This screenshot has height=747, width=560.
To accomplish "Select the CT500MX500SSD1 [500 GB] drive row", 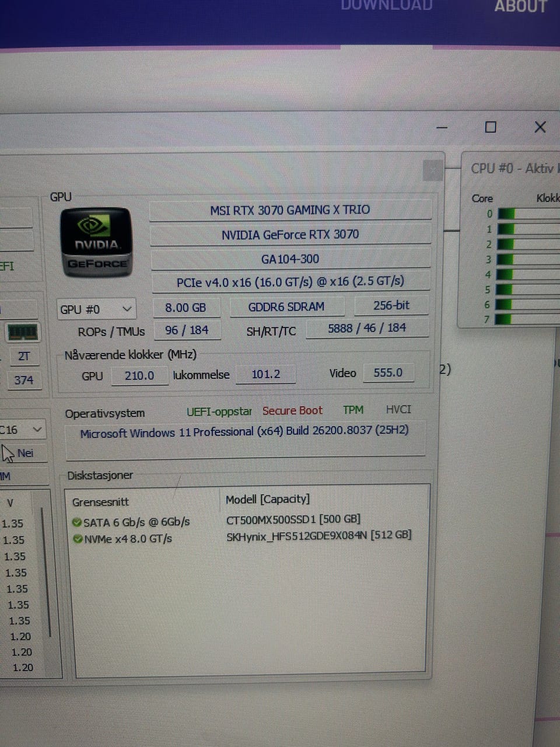I will (293, 519).
